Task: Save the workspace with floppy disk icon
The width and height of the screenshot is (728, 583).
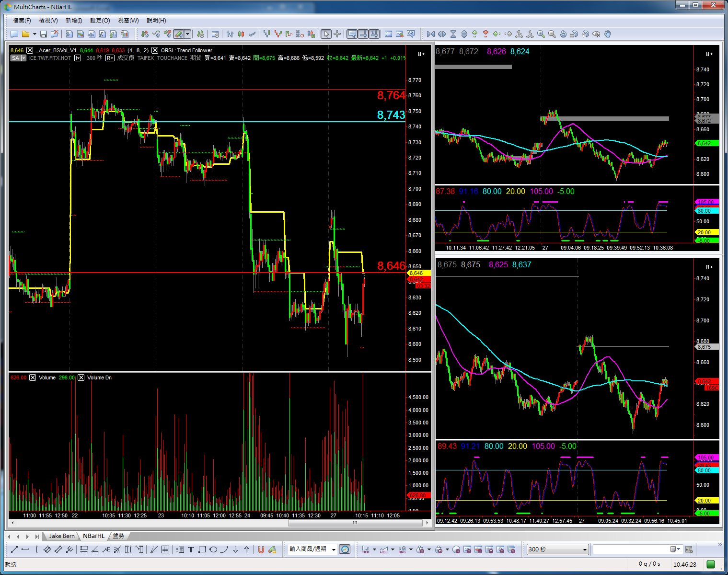Action: (x=44, y=34)
